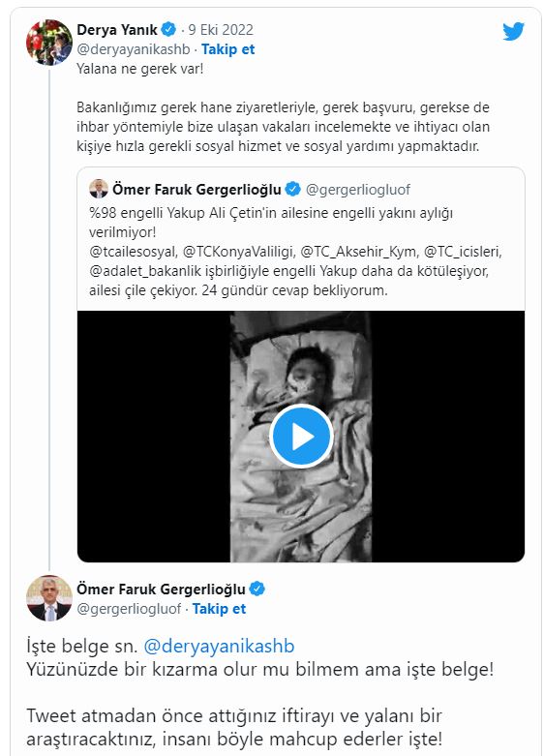This screenshot has height=756, width=544.
Task: Click Derya Yanık's verified badge
Action: pos(168,29)
